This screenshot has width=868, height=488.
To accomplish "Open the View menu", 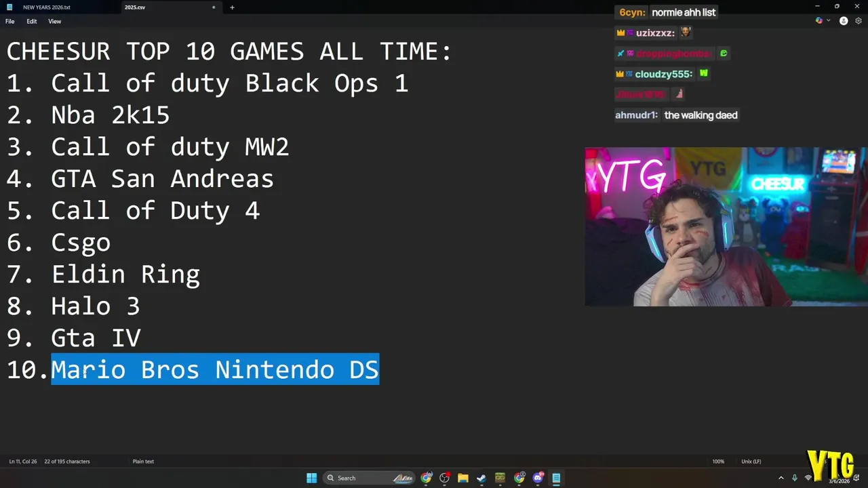I will point(55,21).
